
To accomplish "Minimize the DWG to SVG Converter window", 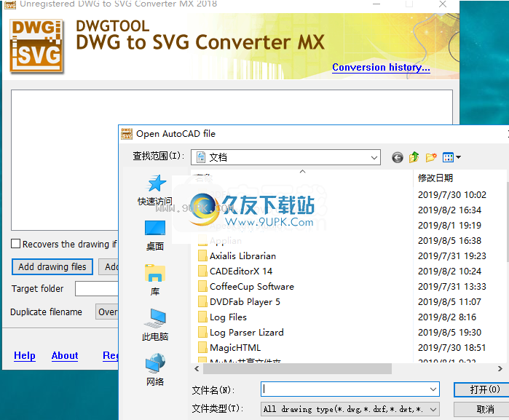I will tap(376, 4).
